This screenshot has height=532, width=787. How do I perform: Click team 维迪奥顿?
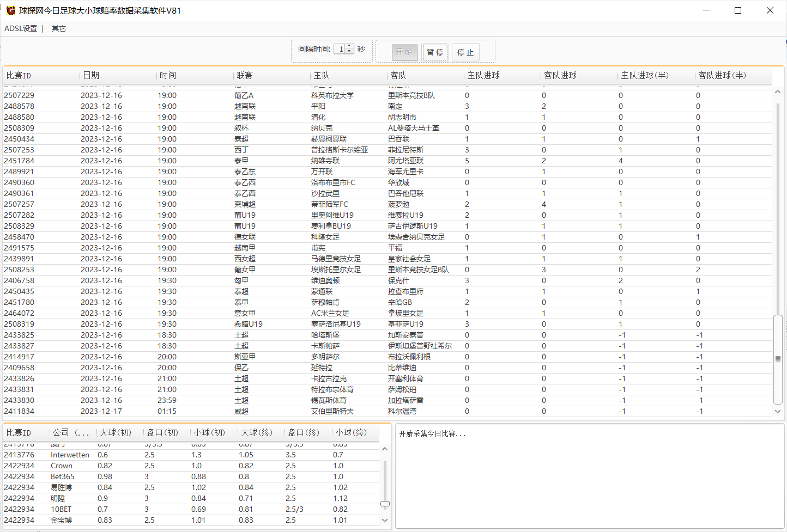[325, 280]
